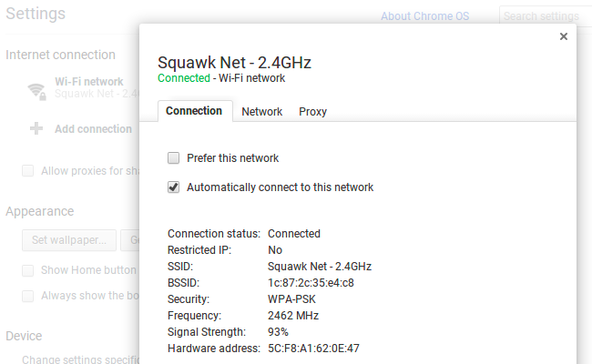
Task: Toggle the Allow proxies checkbox
Action: pos(28,171)
